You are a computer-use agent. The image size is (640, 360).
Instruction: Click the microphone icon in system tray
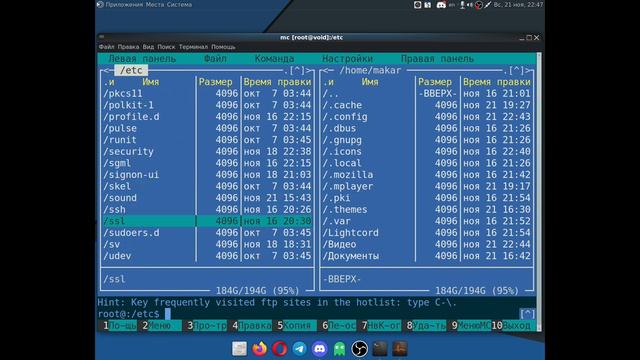click(462, 5)
